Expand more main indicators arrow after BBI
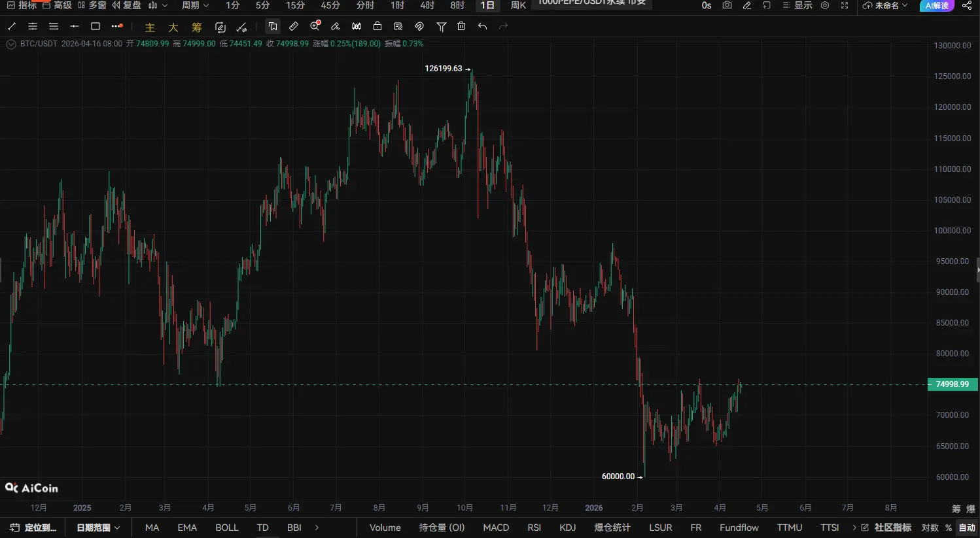 click(317, 528)
